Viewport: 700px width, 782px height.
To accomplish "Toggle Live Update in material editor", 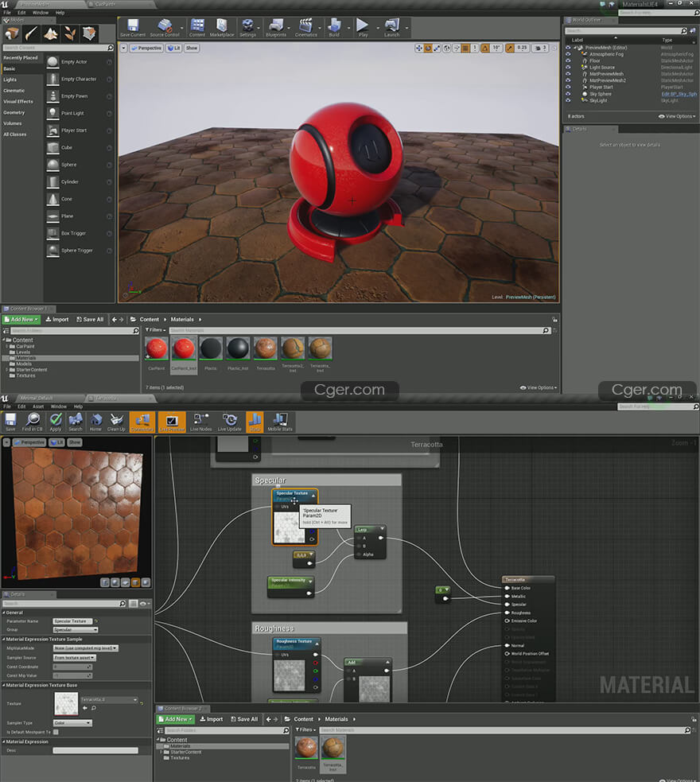I will click(x=229, y=422).
